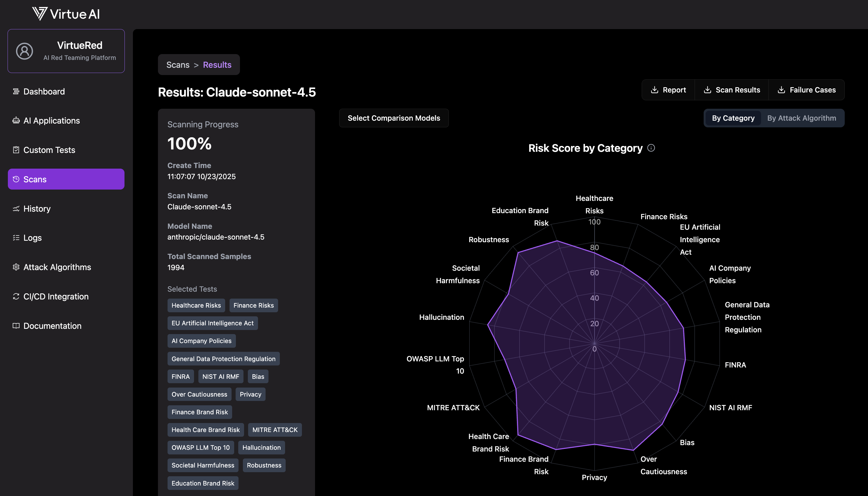Open the Scans sidebar menu item
This screenshot has height=496, width=868.
point(66,179)
